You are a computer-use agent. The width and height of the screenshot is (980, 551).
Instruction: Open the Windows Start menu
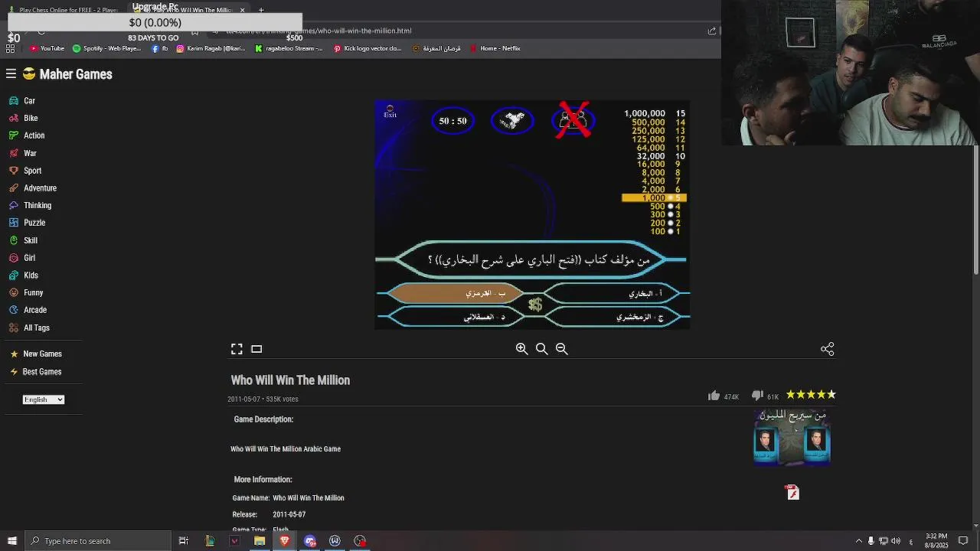click(11, 541)
